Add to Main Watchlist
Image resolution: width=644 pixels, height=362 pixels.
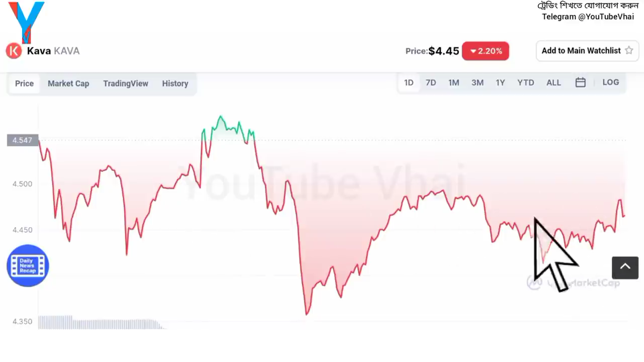tap(587, 51)
